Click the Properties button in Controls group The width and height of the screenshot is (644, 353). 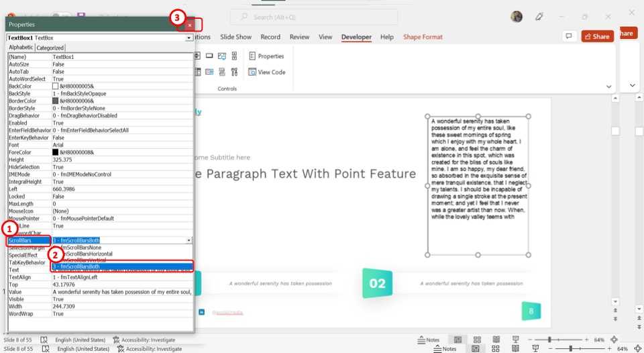[266, 56]
